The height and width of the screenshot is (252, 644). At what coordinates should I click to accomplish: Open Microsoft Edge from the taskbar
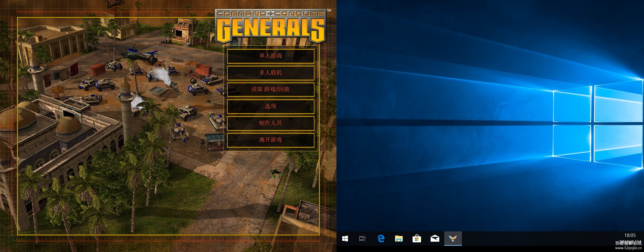381,239
